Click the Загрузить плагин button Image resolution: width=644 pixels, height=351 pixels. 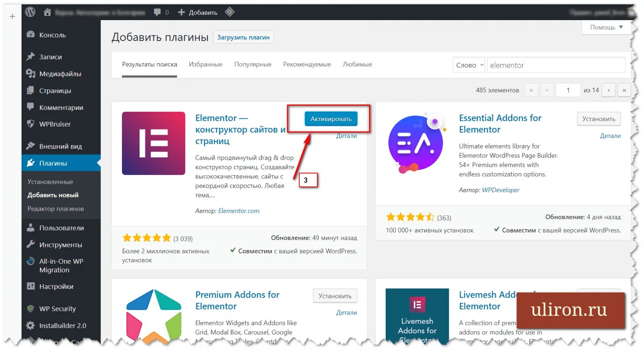(x=244, y=37)
